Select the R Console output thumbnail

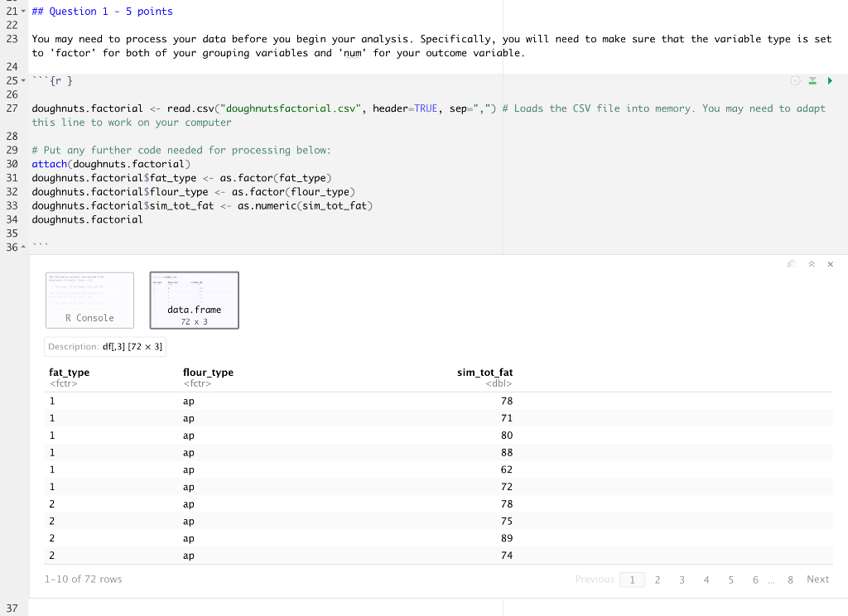(x=89, y=301)
